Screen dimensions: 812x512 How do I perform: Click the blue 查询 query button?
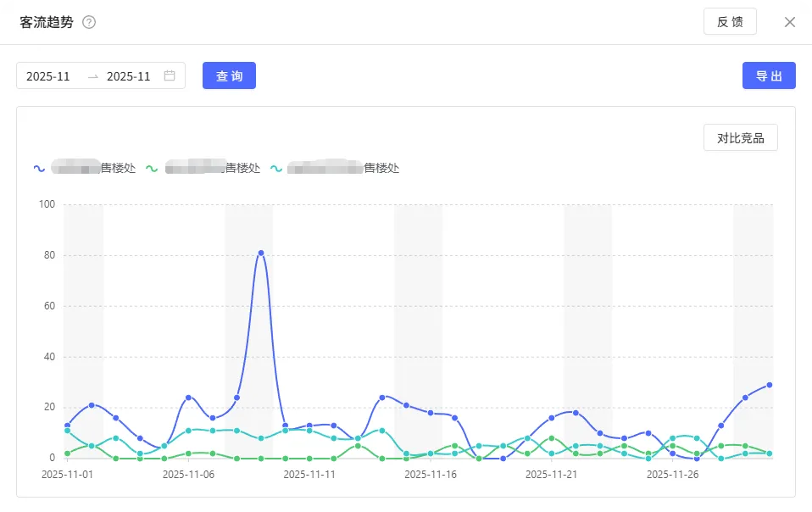(229, 75)
